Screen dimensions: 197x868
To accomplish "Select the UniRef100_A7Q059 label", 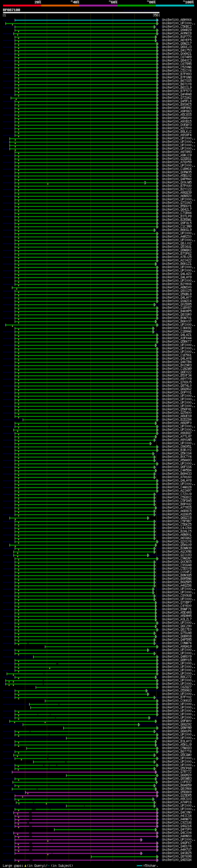I will pyautogui.click(x=177, y=162).
